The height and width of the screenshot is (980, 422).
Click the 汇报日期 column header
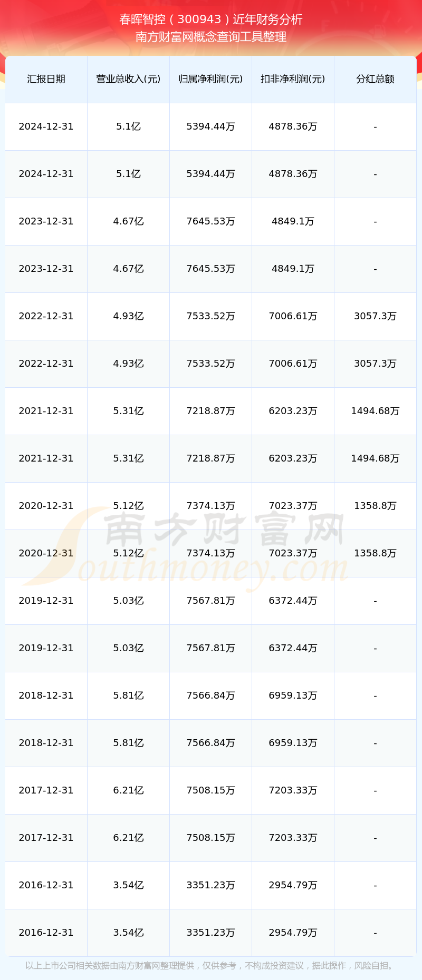click(46, 79)
